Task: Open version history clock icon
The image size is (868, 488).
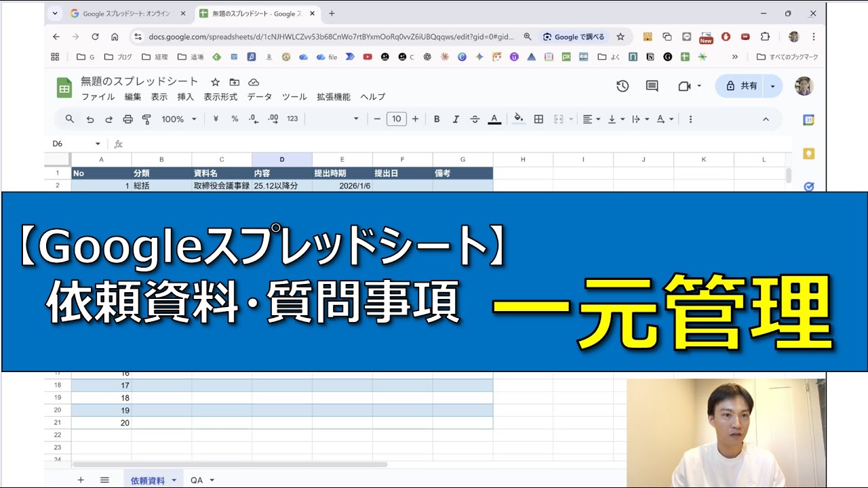Action: click(622, 86)
